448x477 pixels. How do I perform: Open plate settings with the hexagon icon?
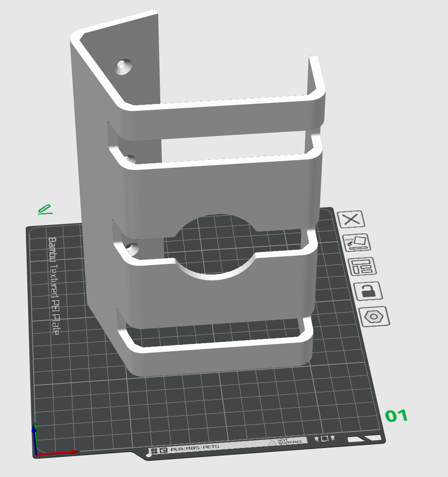[x=374, y=316]
